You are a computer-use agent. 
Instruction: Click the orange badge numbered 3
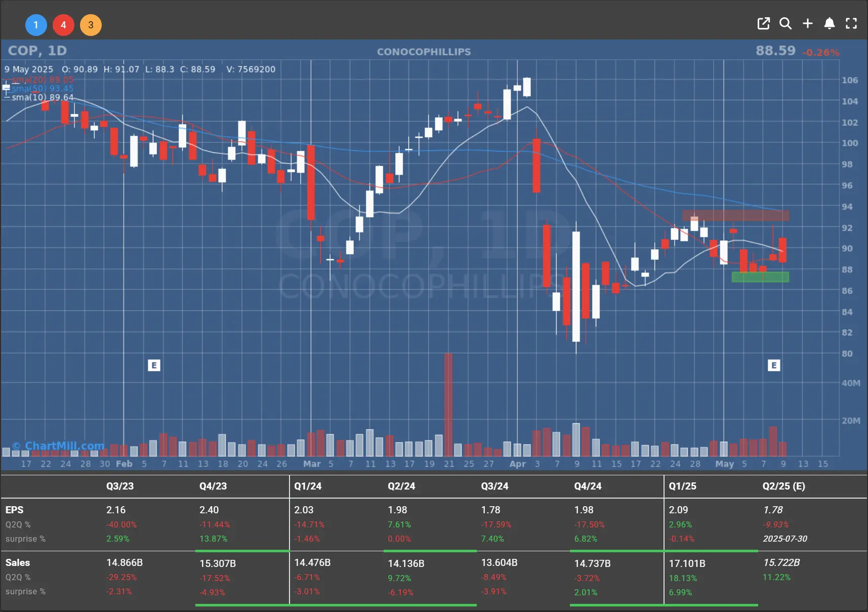pos(91,25)
